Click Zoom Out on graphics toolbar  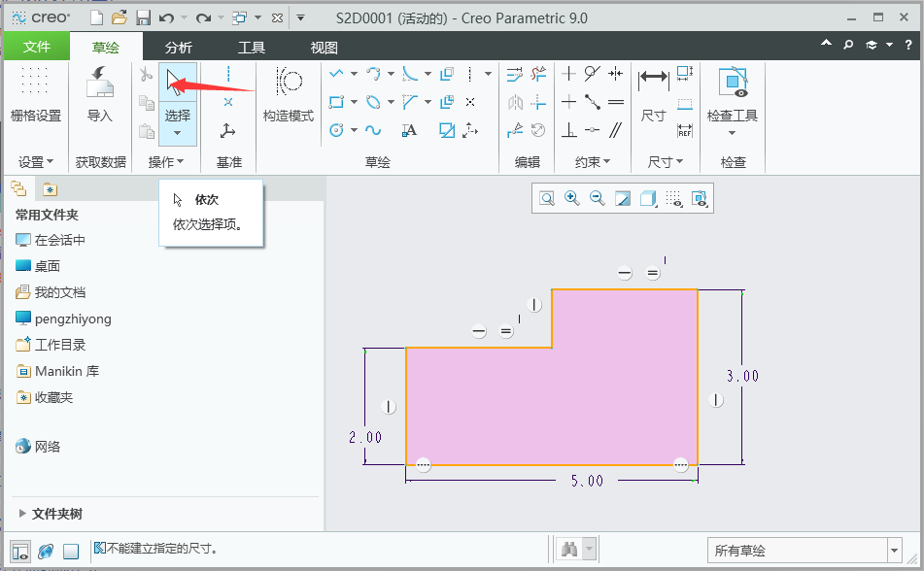598,198
